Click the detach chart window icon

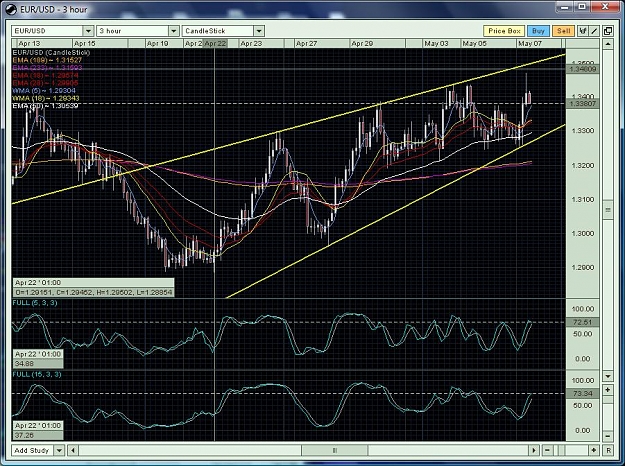[608, 31]
